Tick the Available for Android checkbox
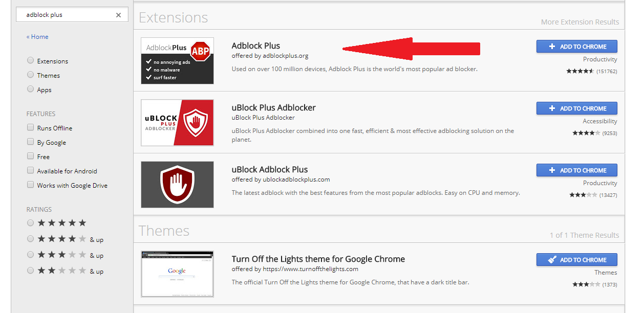This screenshot has width=644, height=313. [31, 171]
